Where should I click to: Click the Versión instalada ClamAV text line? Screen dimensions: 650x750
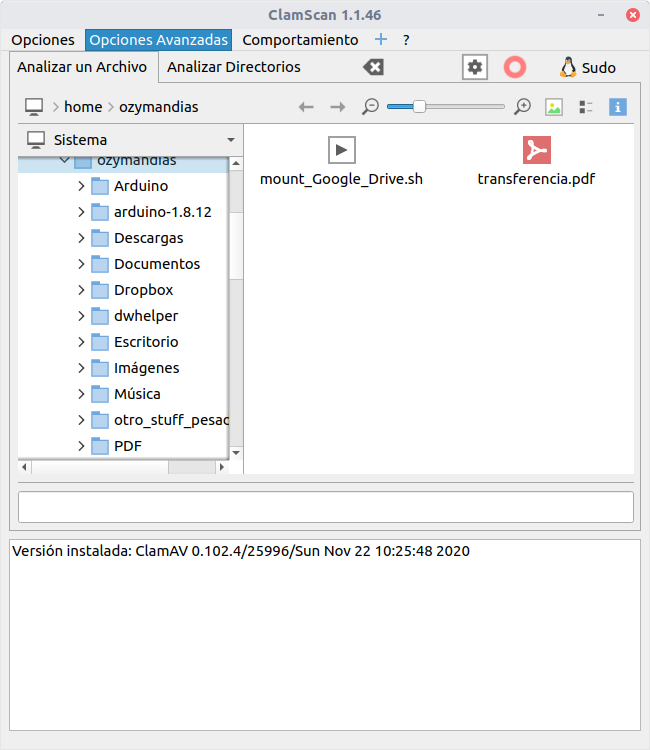[241, 551]
